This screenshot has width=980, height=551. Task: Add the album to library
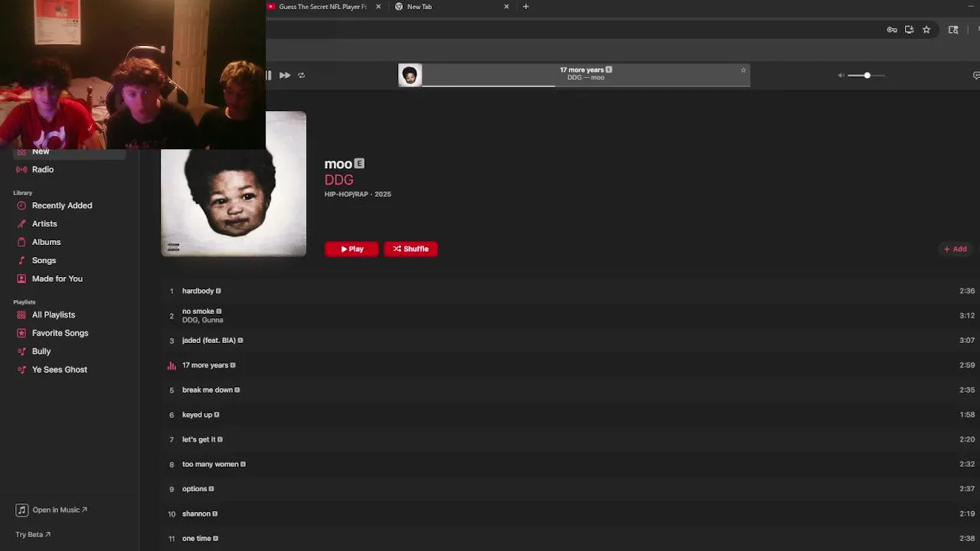coord(955,249)
